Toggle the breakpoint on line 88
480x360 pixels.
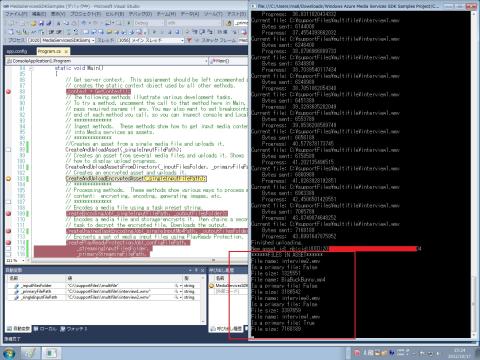click(x=9, y=92)
